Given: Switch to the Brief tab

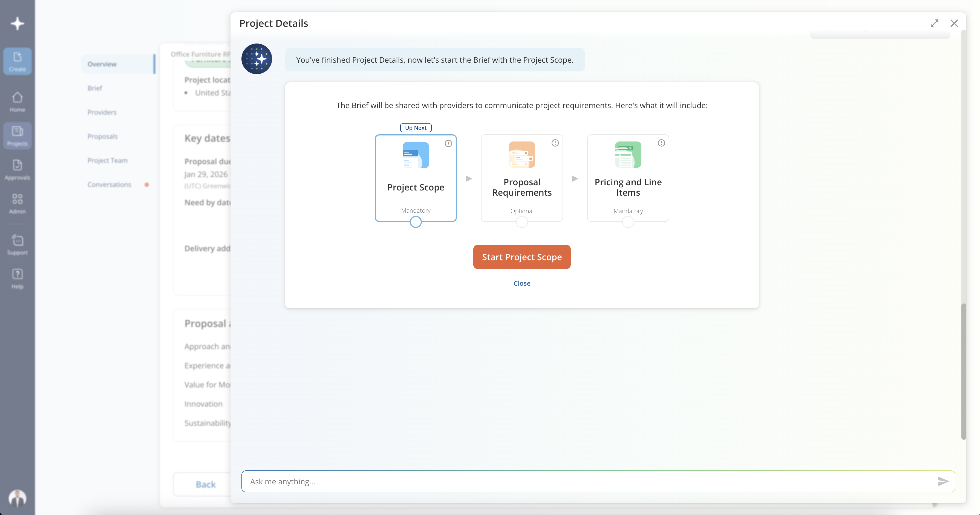Looking at the screenshot, I should click(95, 88).
